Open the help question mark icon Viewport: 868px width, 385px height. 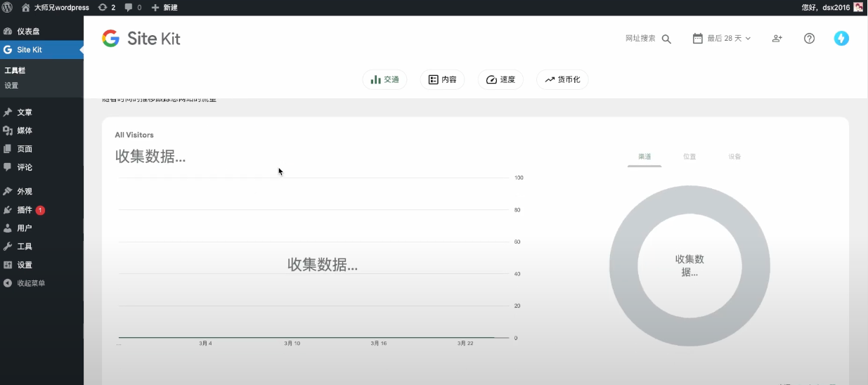coord(809,39)
